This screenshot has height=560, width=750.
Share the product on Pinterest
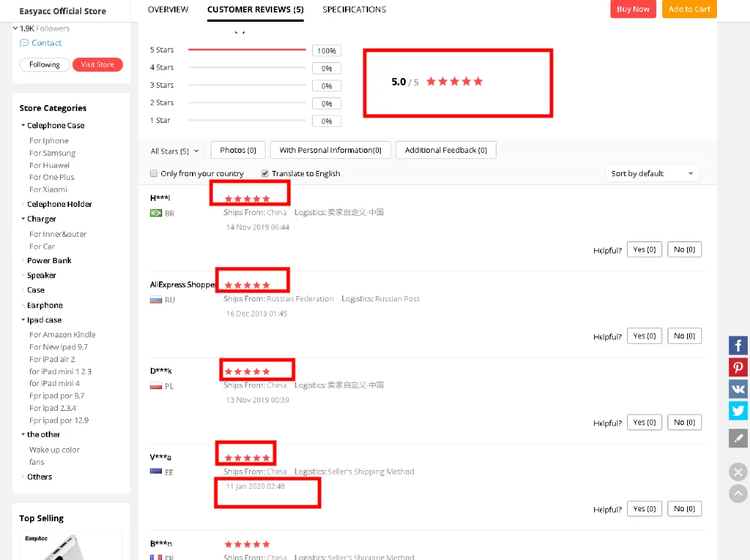(738, 367)
